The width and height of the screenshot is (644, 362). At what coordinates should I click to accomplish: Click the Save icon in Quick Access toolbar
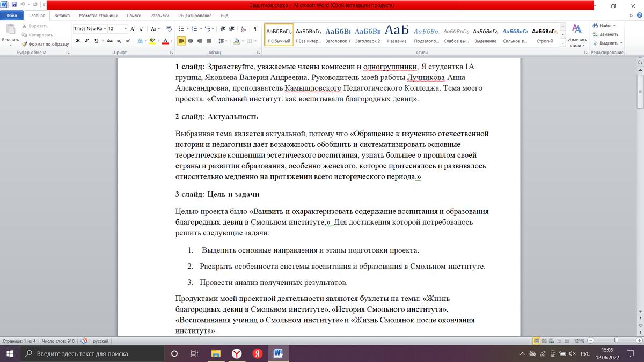click(13, 5)
